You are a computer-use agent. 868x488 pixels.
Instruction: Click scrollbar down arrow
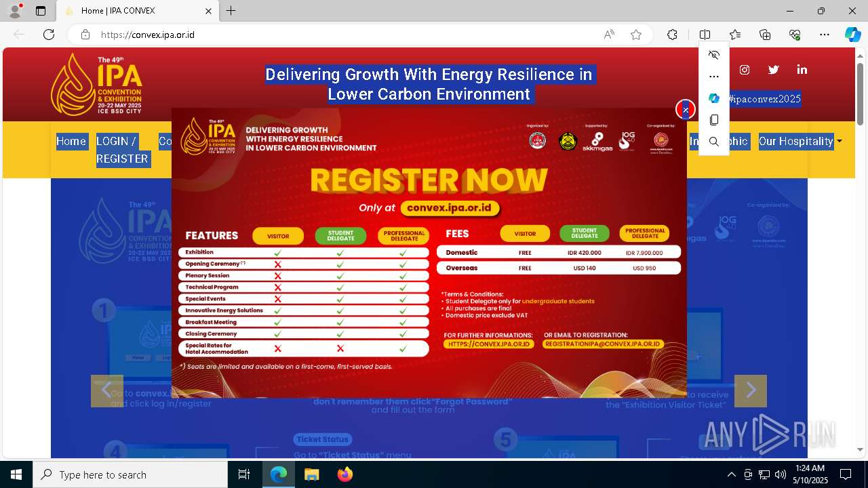tap(860, 449)
